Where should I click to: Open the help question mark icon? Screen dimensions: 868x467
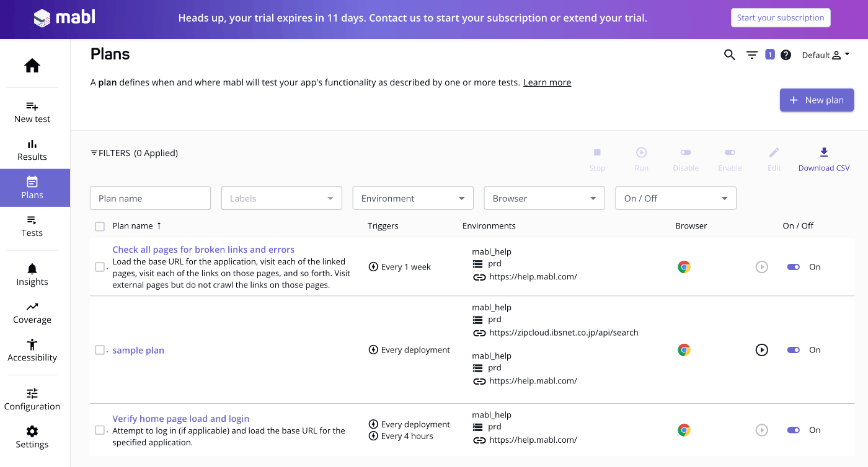(786, 55)
